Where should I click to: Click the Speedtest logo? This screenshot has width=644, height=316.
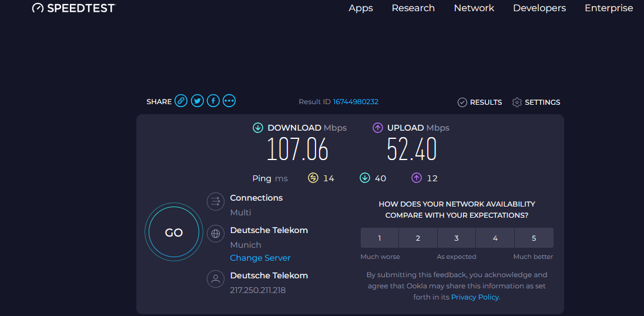click(x=75, y=8)
